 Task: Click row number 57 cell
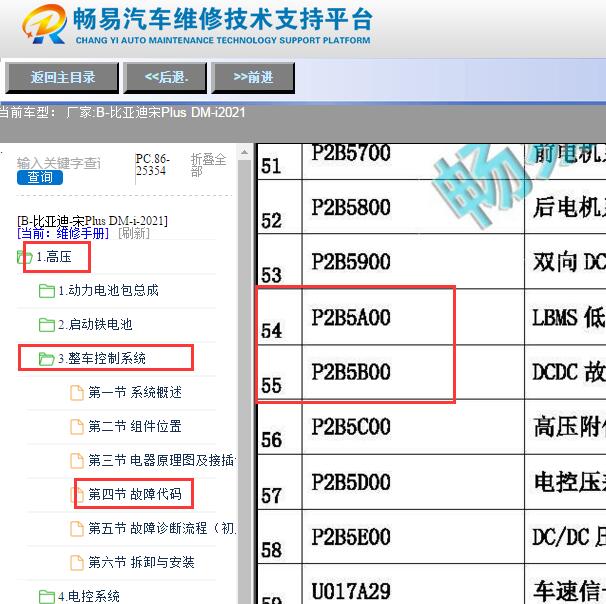tap(279, 482)
